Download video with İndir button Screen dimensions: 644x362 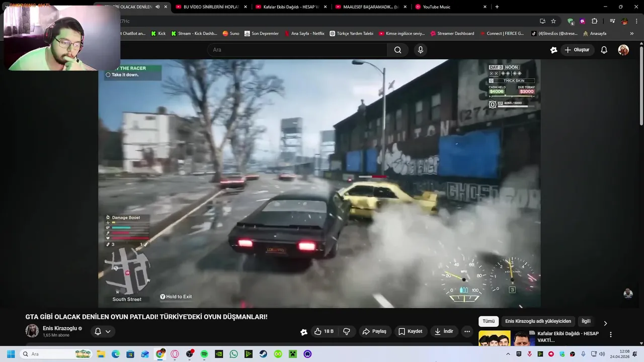click(x=444, y=331)
